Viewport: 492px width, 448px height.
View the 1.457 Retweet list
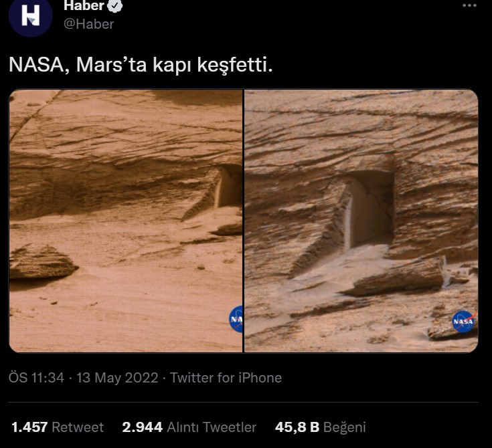[58, 427]
